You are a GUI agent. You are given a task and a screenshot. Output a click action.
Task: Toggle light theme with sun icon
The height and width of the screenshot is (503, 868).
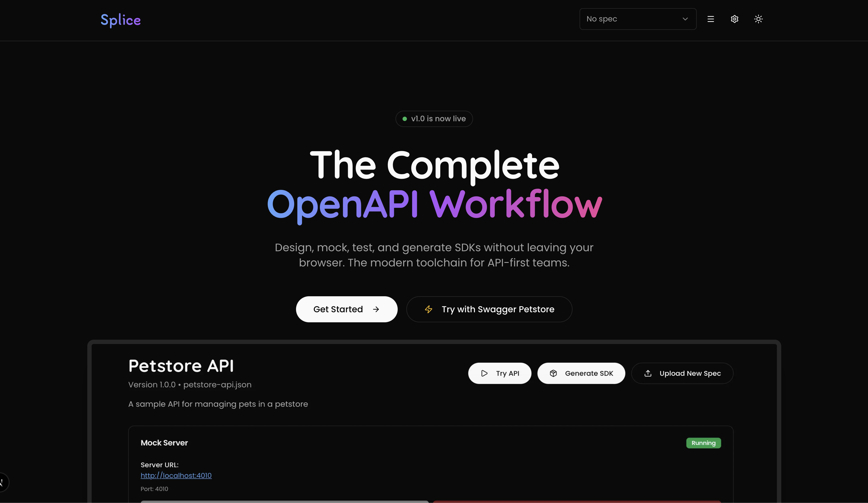(758, 19)
